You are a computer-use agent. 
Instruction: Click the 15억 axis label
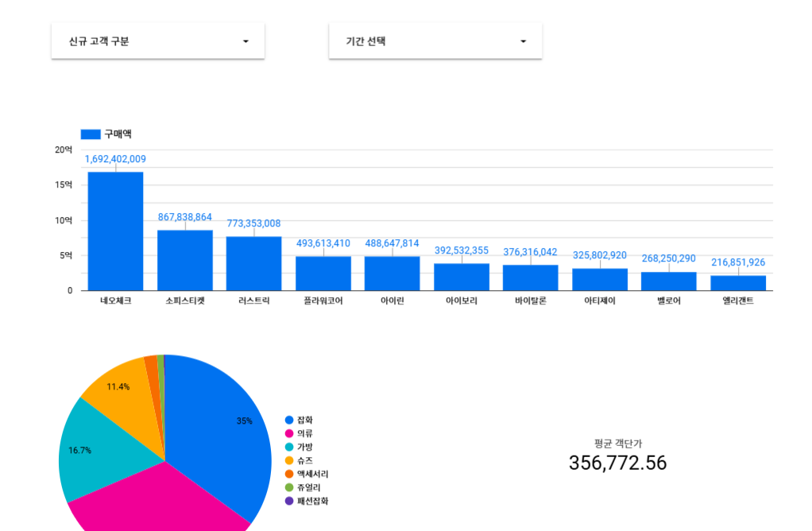click(x=64, y=185)
